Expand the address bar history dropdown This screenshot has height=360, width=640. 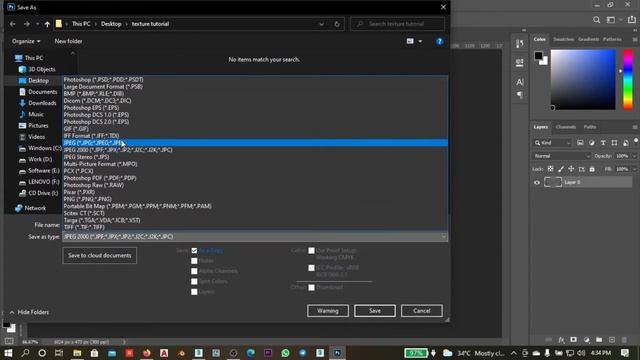pyautogui.click(x=321, y=24)
